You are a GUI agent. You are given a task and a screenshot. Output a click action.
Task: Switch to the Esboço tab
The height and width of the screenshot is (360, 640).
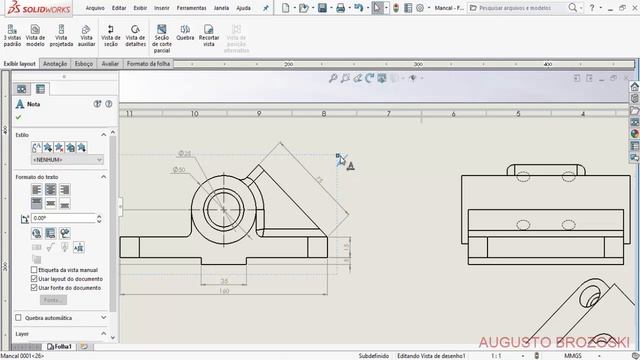[x=83, y=64]
